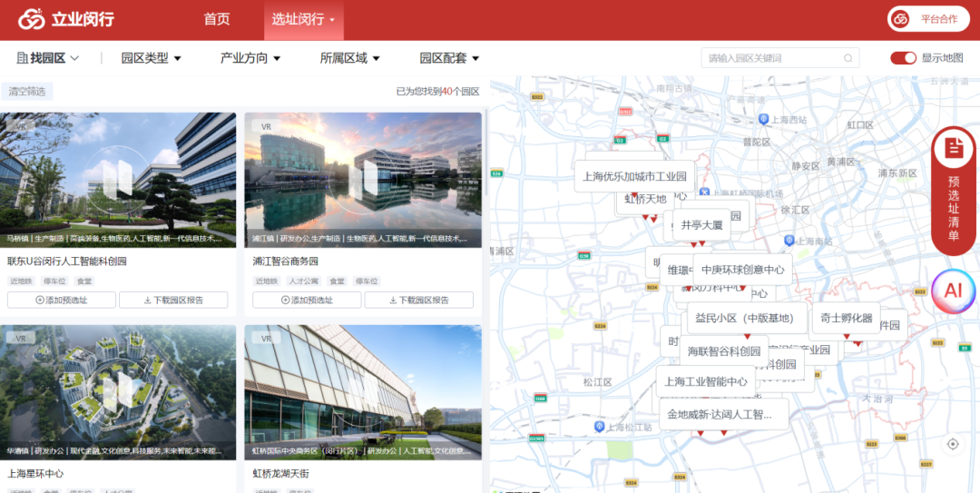This screenshot has width=980, height=493.
Task: Select 上海优乐加城市工业园 map label
Action: [634, 176]
